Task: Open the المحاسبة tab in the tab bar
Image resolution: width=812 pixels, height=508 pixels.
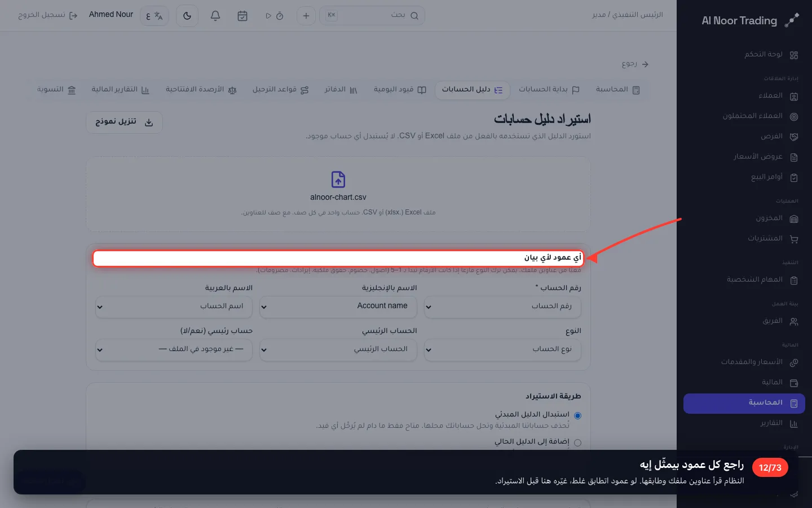Action: tap(617, 90)
